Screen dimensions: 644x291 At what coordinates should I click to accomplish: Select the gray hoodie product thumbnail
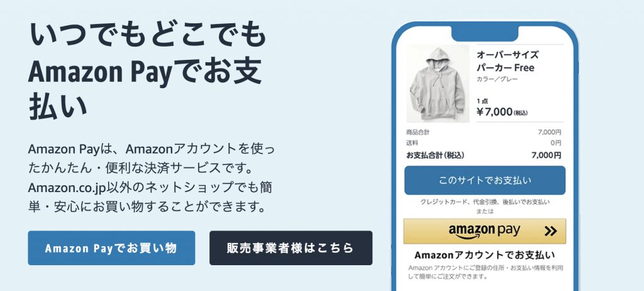tap(438, 84)
